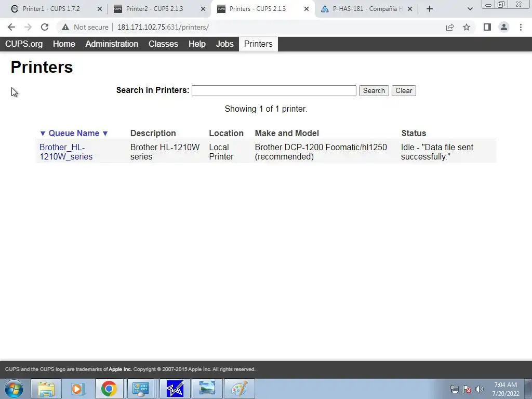Open the Chrome three-dot menu
This screenshot has width=532, height=399.
(x=521, y=27)
